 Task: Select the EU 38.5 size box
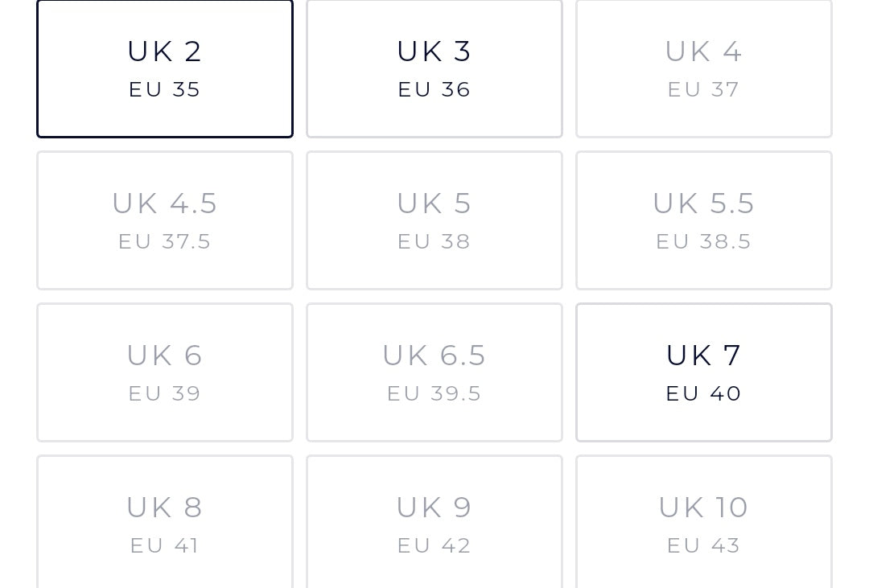[704, 221]
